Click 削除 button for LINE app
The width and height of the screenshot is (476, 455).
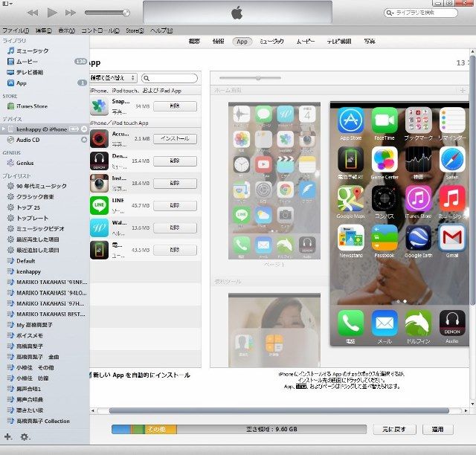(x=176, y=205)
